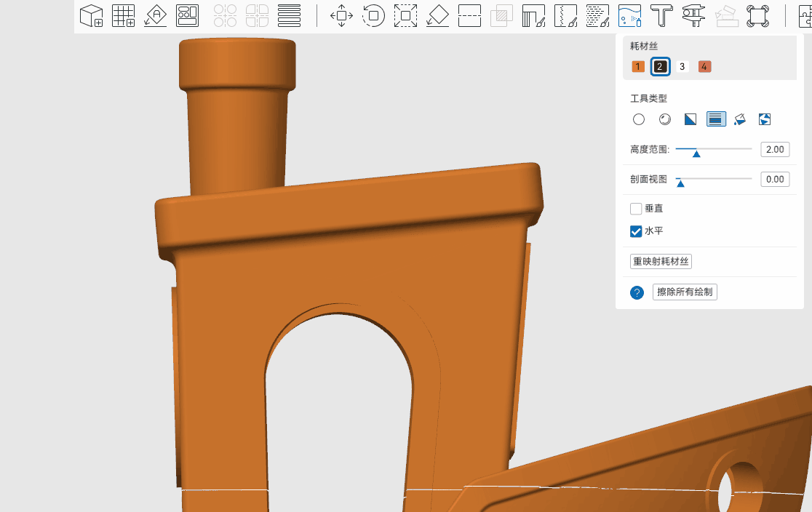812x512 pixels.
Task: Click the 剖面视图 value field 0.00
Action: [x=775, y=179]
